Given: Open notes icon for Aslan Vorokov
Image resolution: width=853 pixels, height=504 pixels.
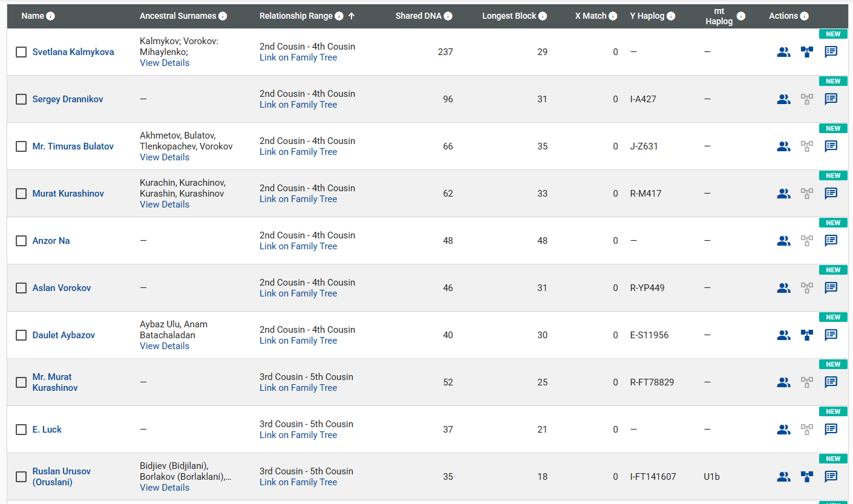Looking at the screenshot, I should pyautogui.click(x=831, y=288).
